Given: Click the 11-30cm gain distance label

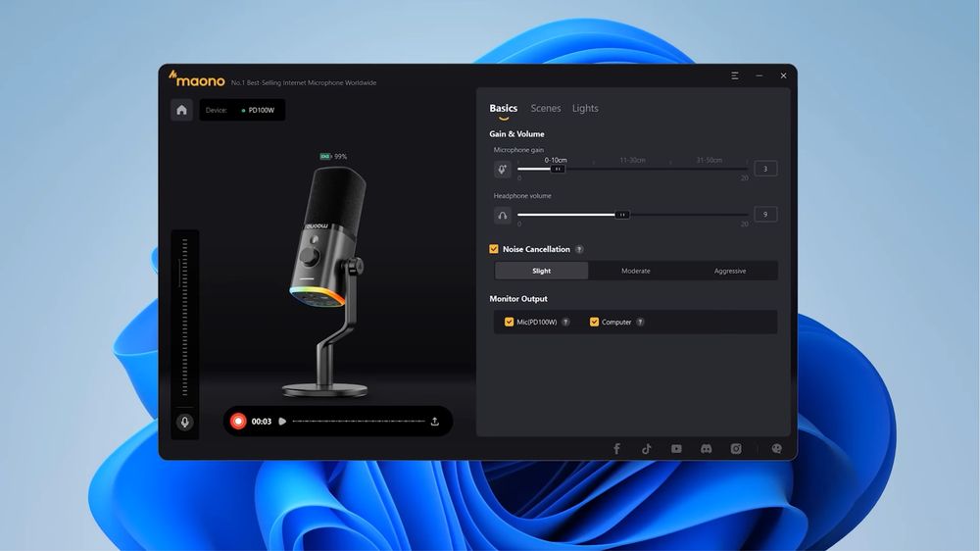Looking at the screenshot, I should pyautogui.click(x=632, y=160).
